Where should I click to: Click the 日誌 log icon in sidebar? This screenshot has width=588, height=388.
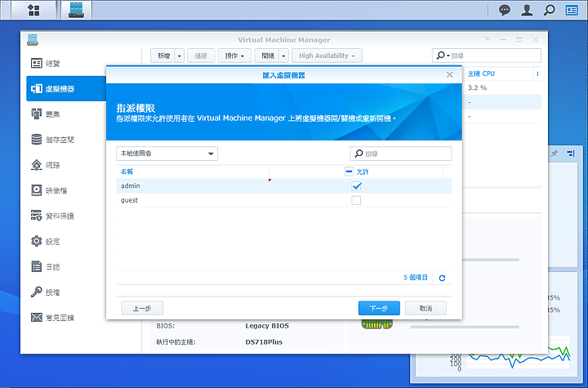pyautogui.click(x=37, y=266)
